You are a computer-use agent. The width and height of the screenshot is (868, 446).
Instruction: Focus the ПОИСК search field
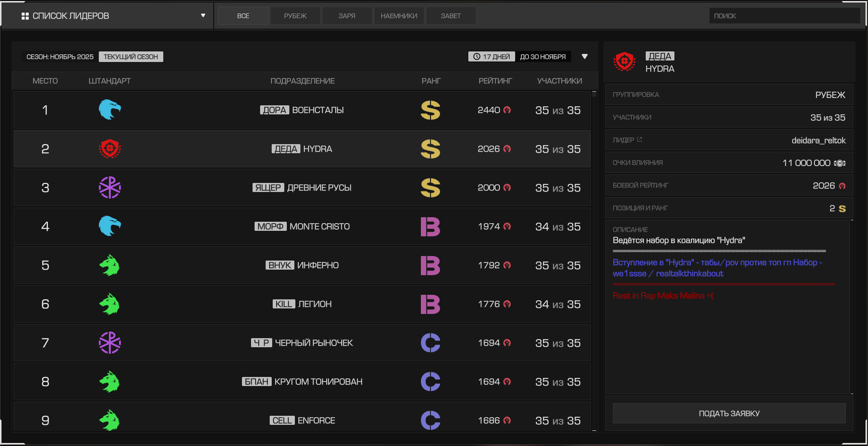(x=785, y=16)
